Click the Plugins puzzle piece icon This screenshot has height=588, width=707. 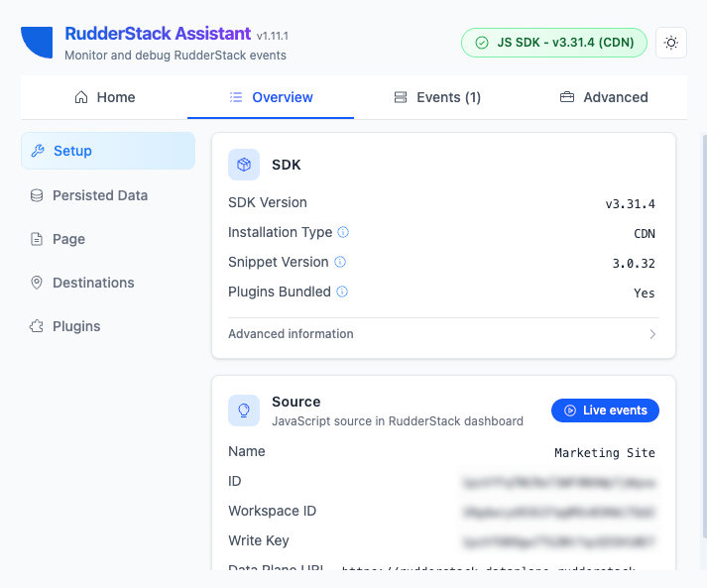(37, 326)
